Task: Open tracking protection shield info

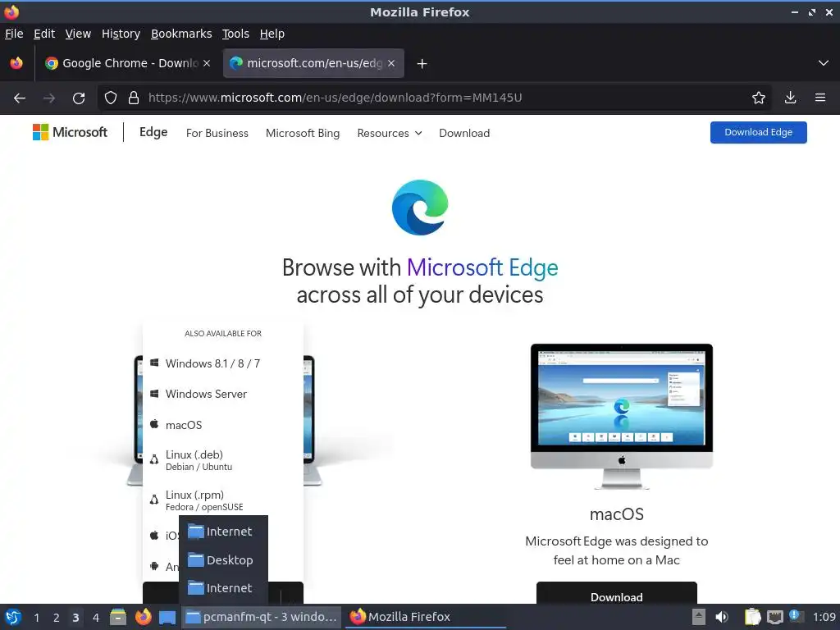Action: coord(111,98)
